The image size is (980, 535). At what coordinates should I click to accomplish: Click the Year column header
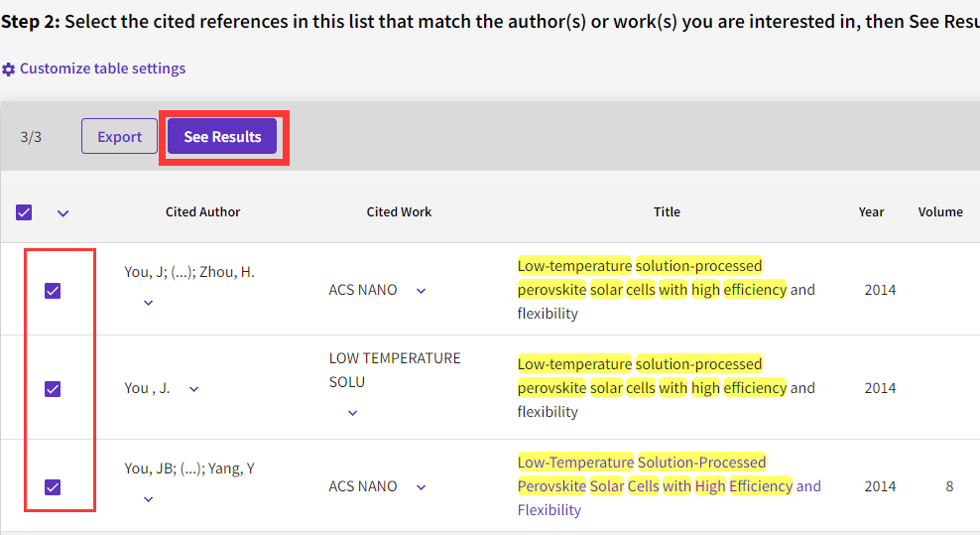point(871,211)
